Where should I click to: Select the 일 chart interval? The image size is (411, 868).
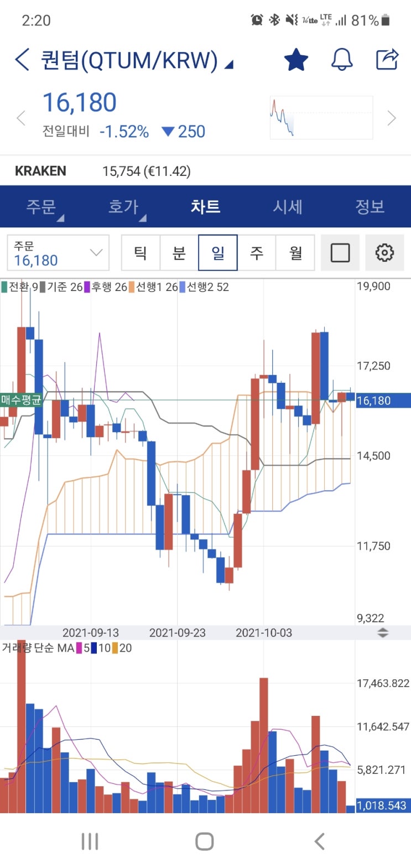[218, 253]
